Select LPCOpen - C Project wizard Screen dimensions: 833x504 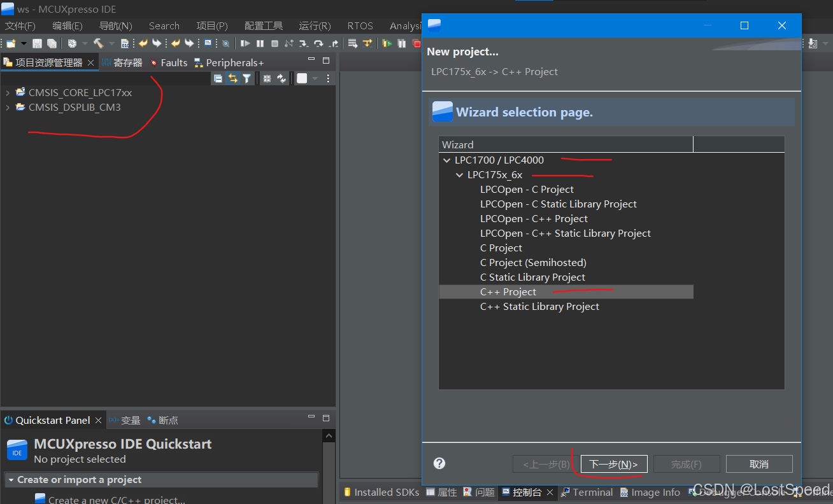tap(527, 190)
